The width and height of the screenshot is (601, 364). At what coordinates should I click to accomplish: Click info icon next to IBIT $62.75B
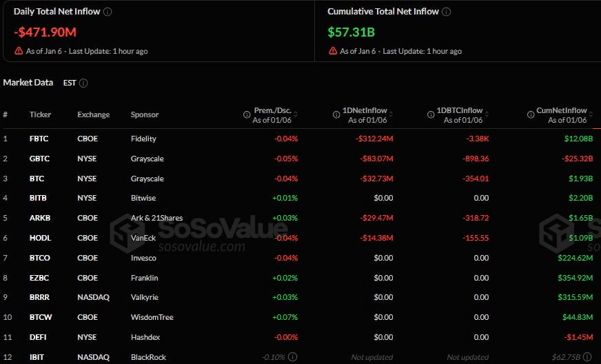[587, 357]
